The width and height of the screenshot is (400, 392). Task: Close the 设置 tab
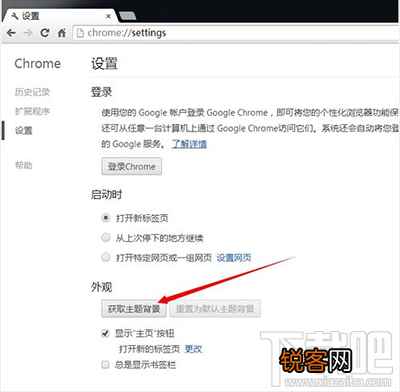(x=108, y=16)
